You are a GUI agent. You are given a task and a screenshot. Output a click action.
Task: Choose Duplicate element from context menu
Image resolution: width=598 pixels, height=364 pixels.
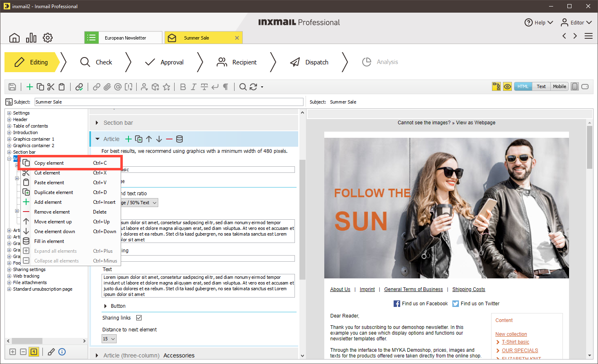70,192
